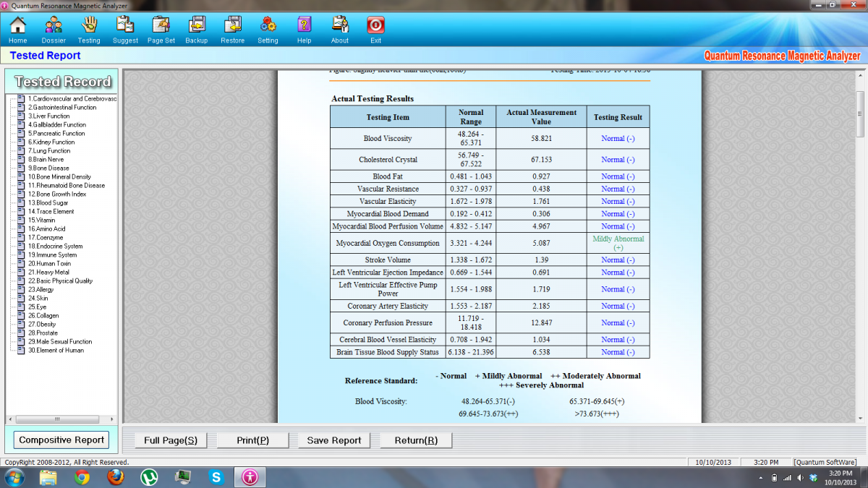
Task: Click the battery tray icon
Action: tap(775, 478)
